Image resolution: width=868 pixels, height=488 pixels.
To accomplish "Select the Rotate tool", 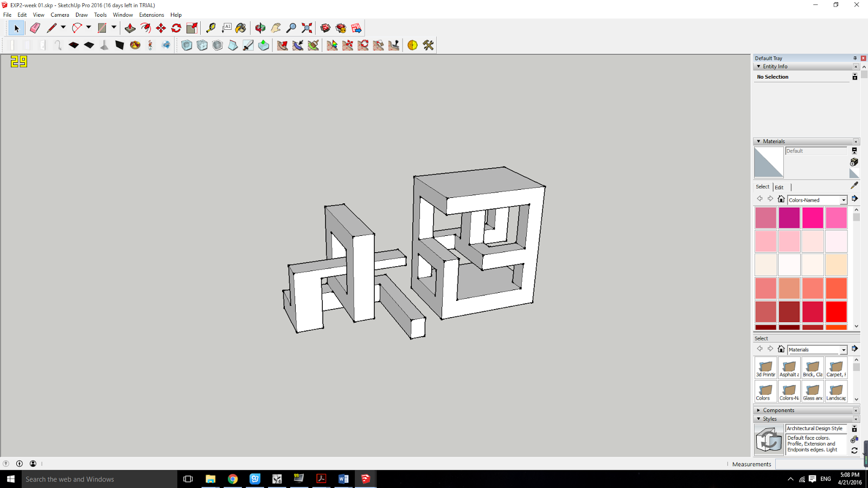I will [x=176, y=28].
